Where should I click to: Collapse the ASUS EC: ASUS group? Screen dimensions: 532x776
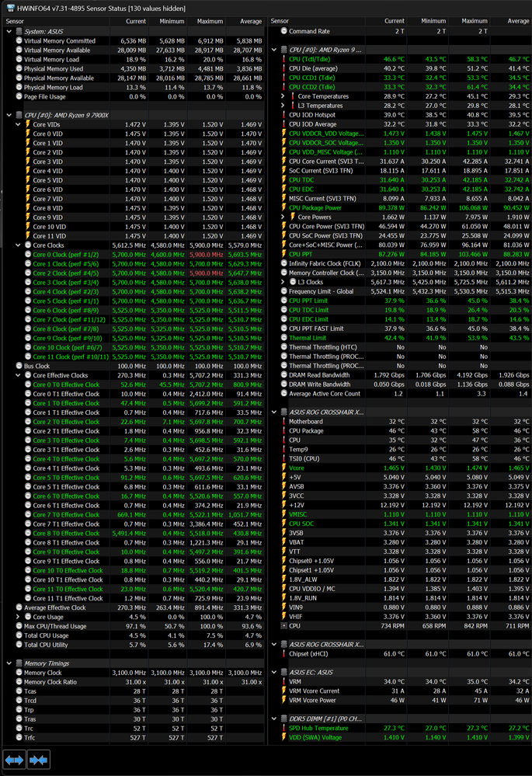pyautogui.click(x=274, y=672)
